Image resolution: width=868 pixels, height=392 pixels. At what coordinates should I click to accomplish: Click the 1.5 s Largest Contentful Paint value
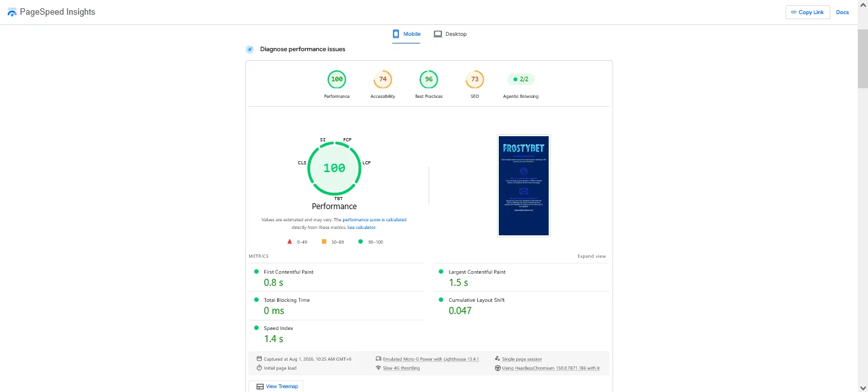click(458, 283)
